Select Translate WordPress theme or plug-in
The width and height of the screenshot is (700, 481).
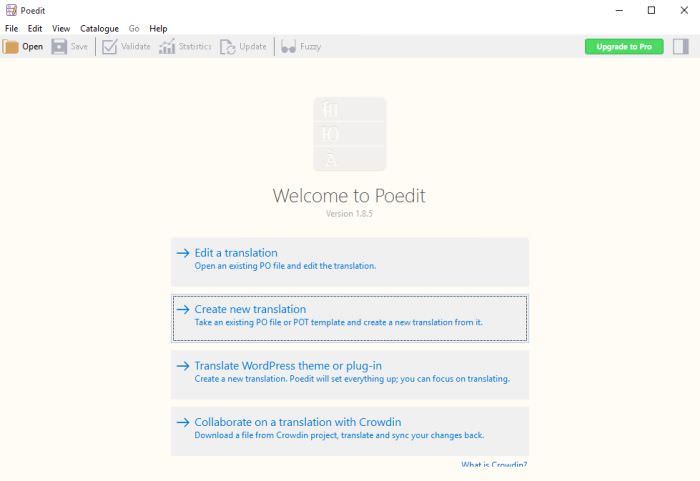click(x=350, y=375)
